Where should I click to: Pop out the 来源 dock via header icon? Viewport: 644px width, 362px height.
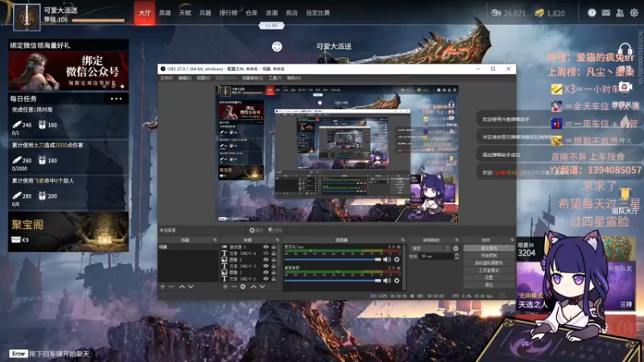277,240
